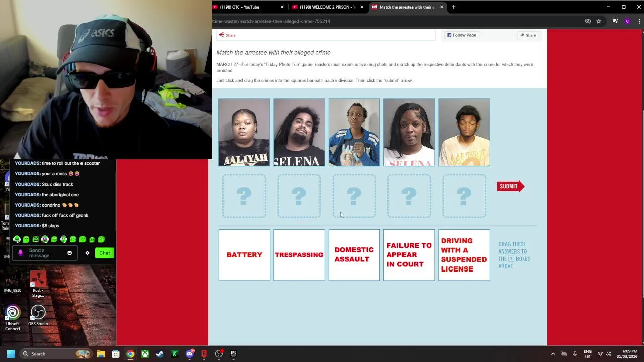Close the Match the arrestee tab
The height and width of the screenshot is (362, 644).
click(x=442, y=7)
